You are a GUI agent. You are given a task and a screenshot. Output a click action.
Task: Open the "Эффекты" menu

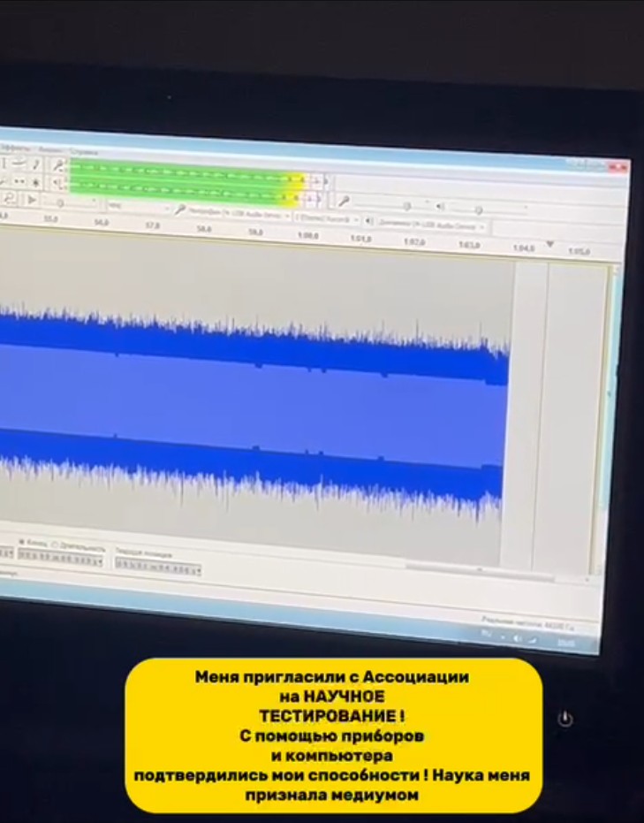(14, 147)
